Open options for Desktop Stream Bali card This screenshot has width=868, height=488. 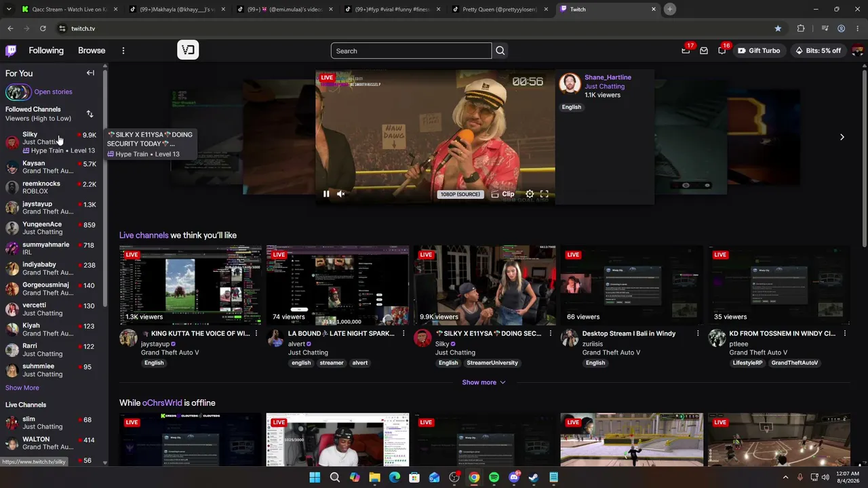click(x=698, y=333)
